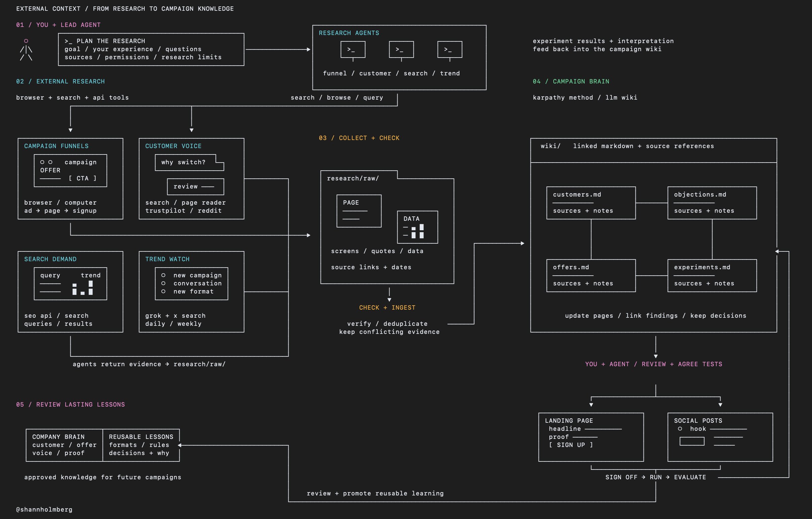The image size is (812, 519).
Task: Click 'karpathy method / llm wiki' text
Action: (x=585, y=98)
